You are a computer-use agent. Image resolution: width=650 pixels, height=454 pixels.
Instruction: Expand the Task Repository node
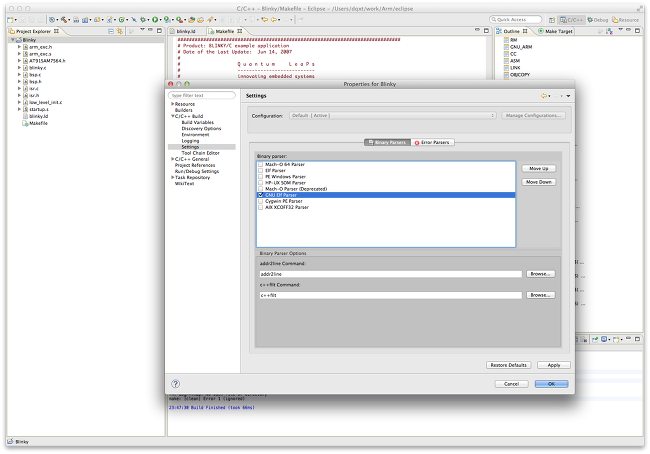(173, 177)
